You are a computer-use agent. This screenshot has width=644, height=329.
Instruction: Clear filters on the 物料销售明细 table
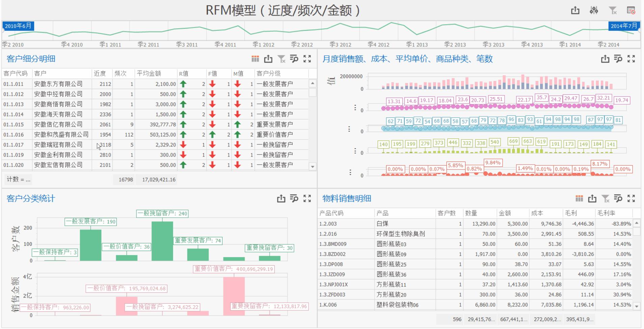click(x=606, y=199)
